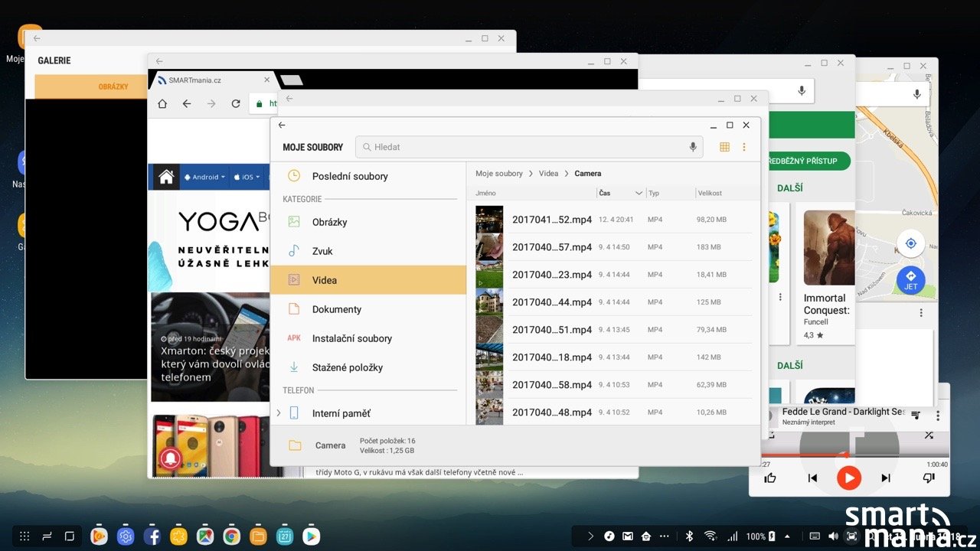Skip to next track in music player
Image resolution: width=980 pixels, height=551 pixels.
tap(886, 478)
